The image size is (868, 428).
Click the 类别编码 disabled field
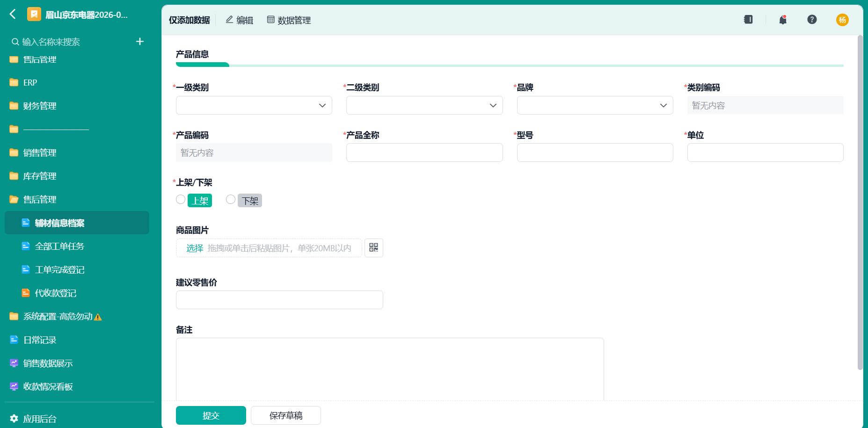coord(765,105)
